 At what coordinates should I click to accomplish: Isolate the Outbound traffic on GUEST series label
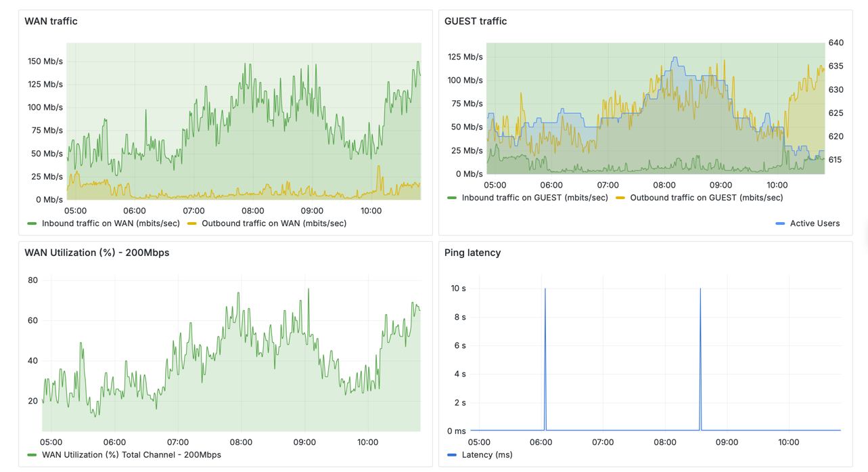click(706, 198)
